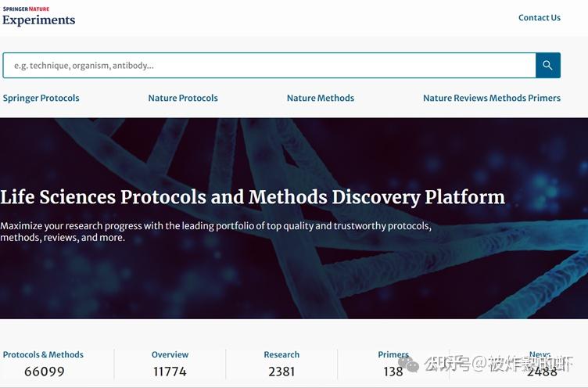Click the 66099 protocols count
The width and height of the screenshot is (588, 388).
pyautogui.click(x=45, y=372)
